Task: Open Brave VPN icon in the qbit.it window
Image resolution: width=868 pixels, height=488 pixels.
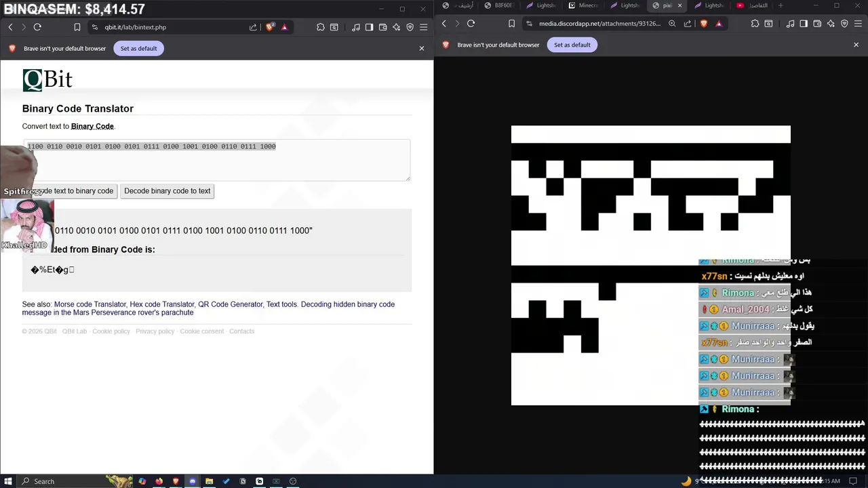Action: 410,27
